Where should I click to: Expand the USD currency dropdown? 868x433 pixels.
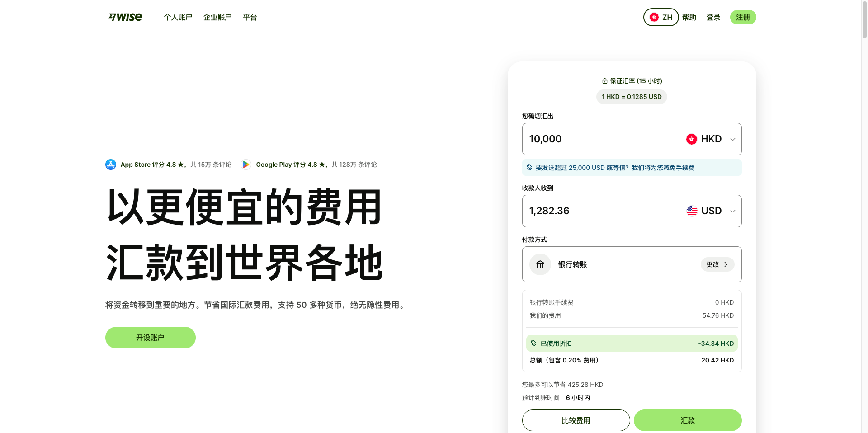point(732,211)
